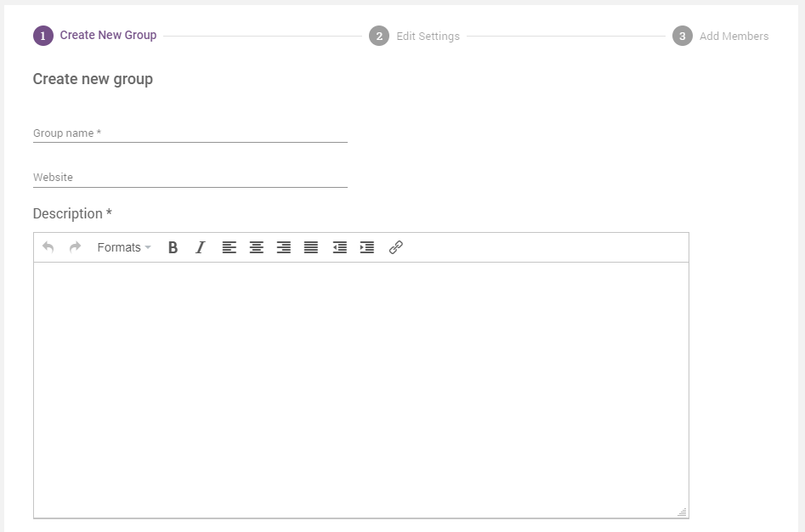Increase indent in description editor
The image size is (805, 532).
point(366,247)
